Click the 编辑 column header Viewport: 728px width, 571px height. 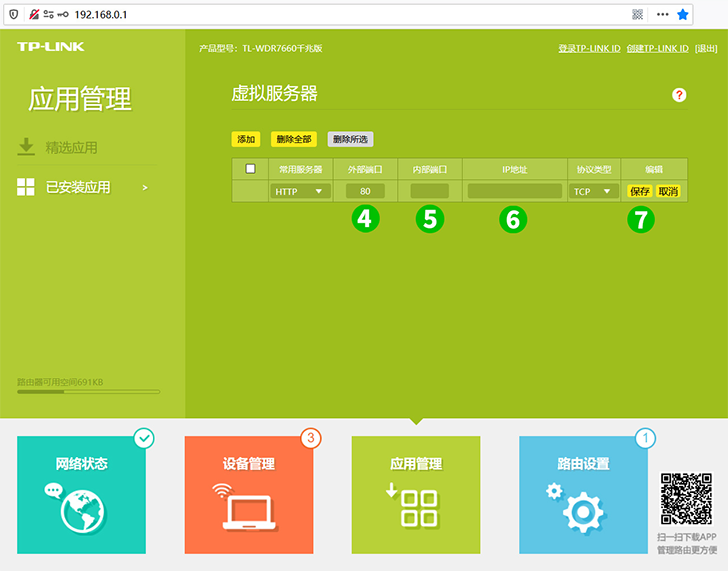click(654, 169)
